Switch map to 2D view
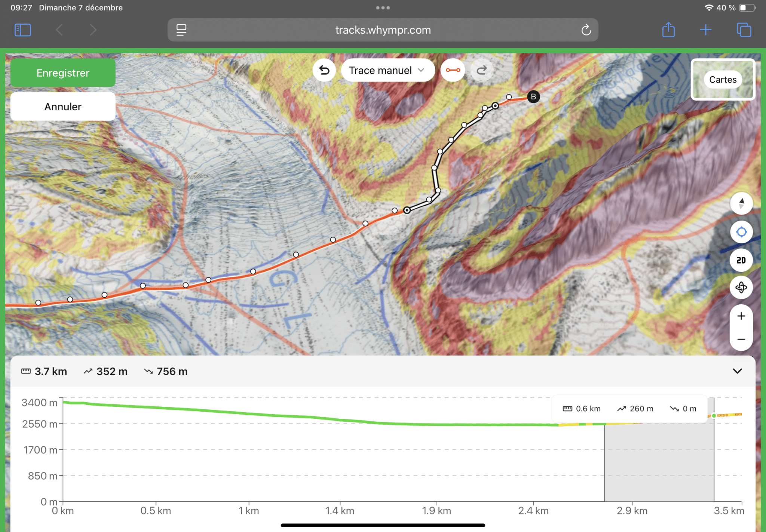This screenshot has height=532, width=766. click(x=741, y=260)
